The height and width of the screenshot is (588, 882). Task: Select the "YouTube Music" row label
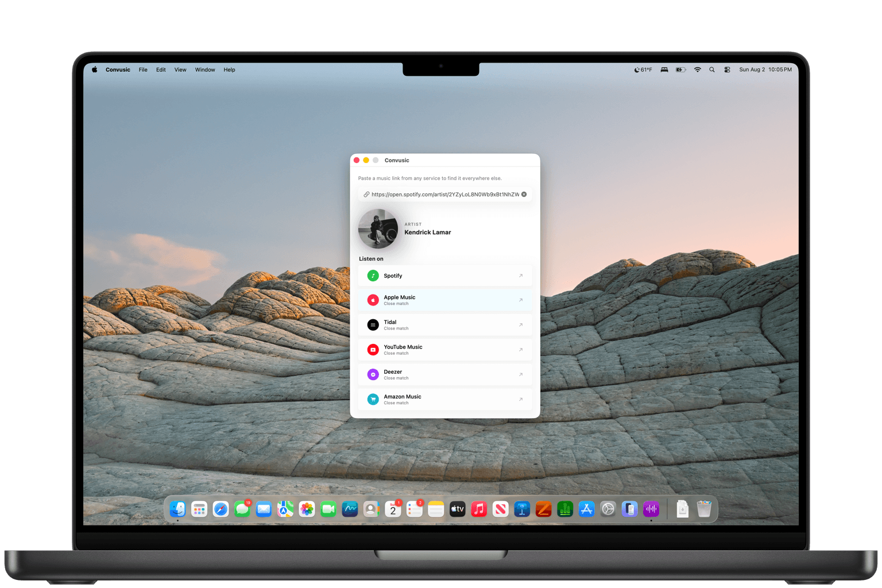[x=403, y=347]
